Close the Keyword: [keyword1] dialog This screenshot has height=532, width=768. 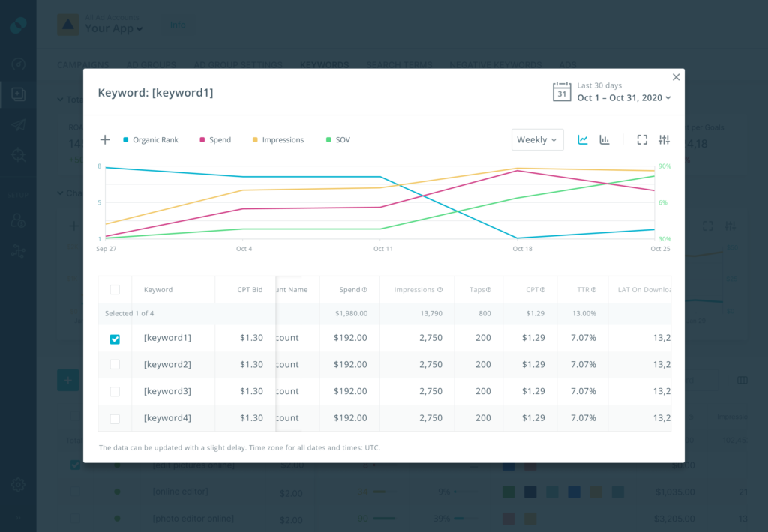click(x=676, y=76)
